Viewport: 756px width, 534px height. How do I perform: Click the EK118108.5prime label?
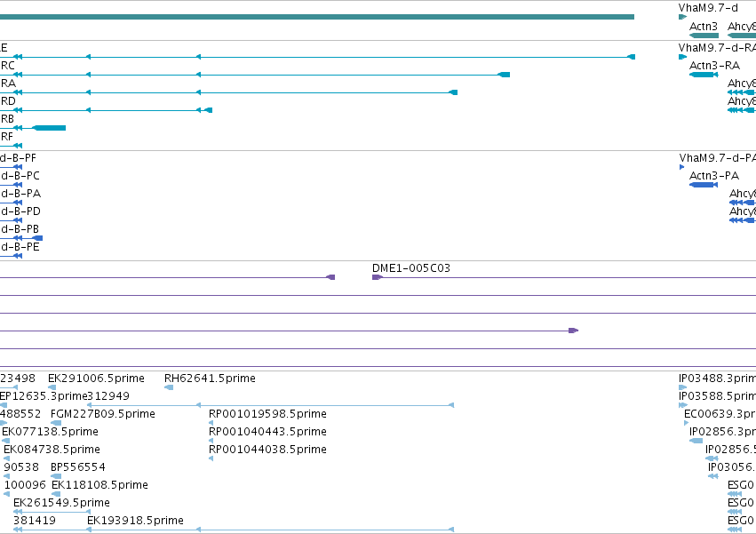click(99, 485)
